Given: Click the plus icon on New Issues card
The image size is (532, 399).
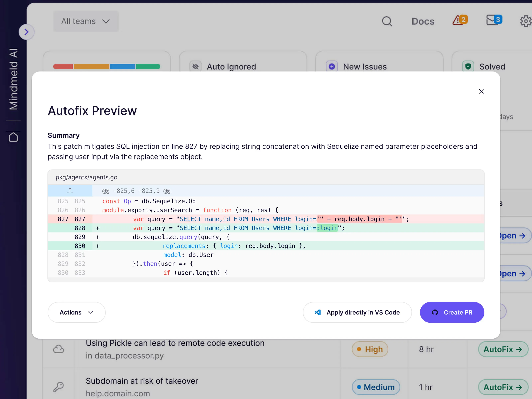Looking at the screenshot, I should [x=332, y=66].
